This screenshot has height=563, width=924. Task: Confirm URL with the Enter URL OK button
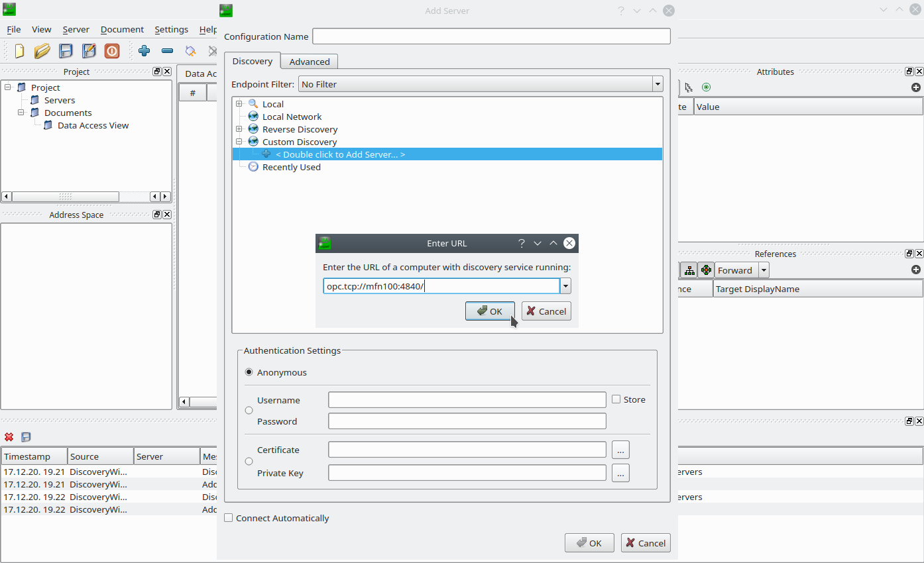tap(490, 311)
